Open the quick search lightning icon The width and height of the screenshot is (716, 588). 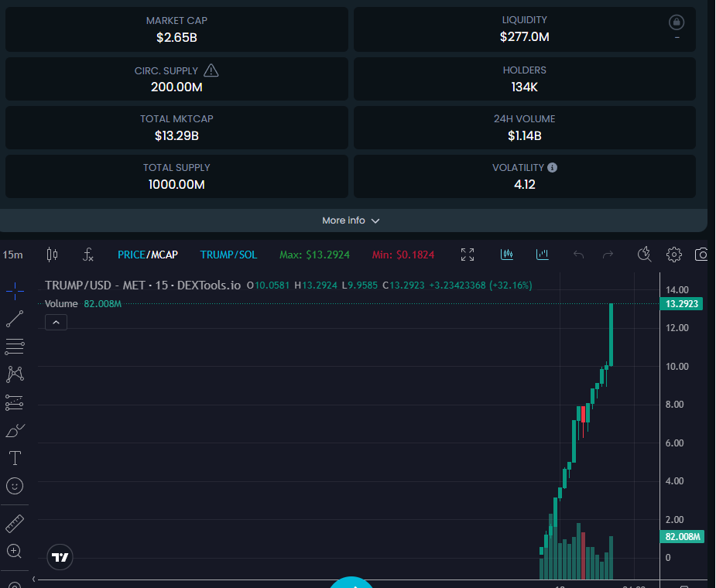point(644,255)
